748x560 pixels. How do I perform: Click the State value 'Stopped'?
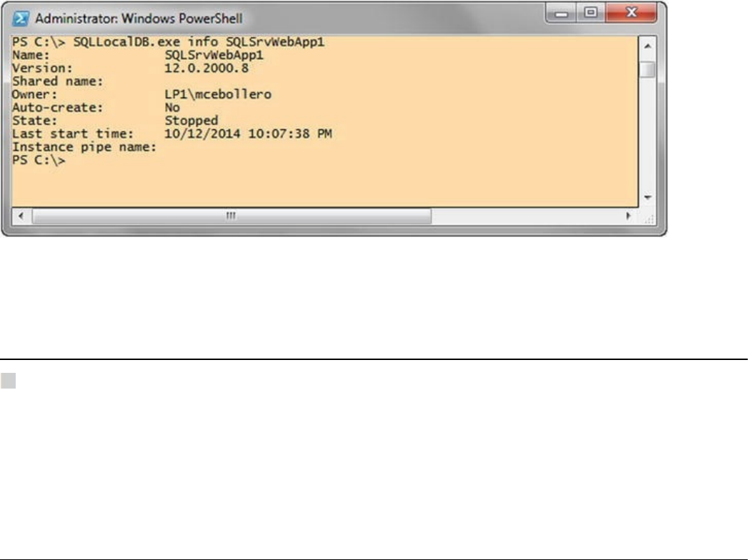(x=191, y=121)
